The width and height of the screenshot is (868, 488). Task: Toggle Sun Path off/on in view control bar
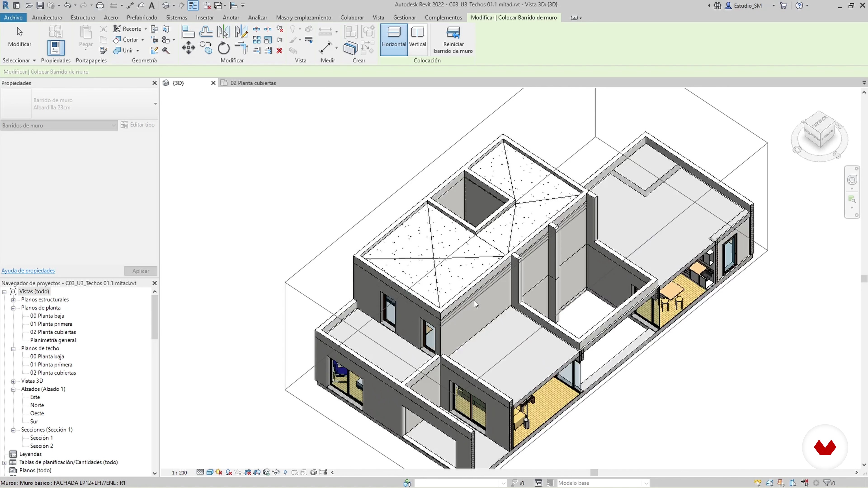(219, 472)
